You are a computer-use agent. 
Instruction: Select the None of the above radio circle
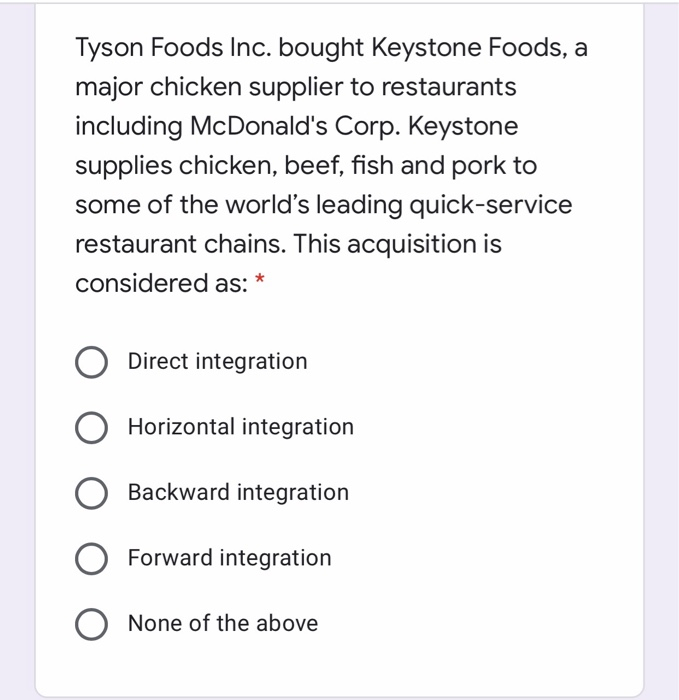[91, 624]
